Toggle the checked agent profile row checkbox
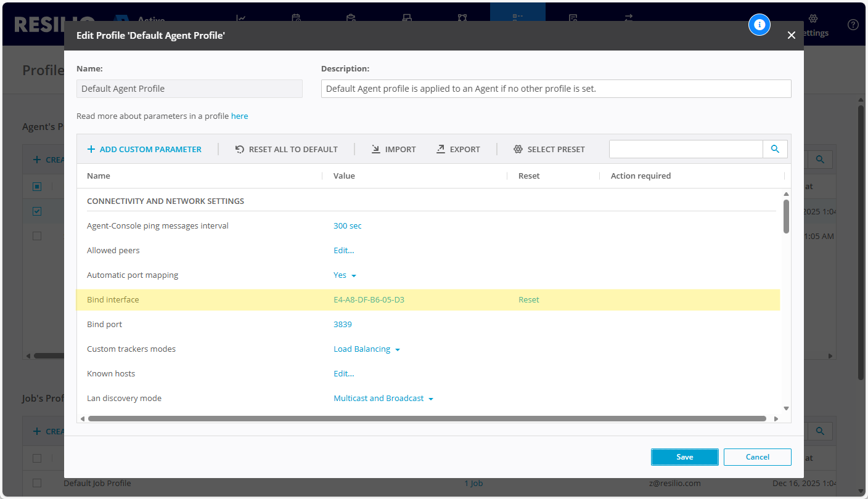 click(37, 211)
